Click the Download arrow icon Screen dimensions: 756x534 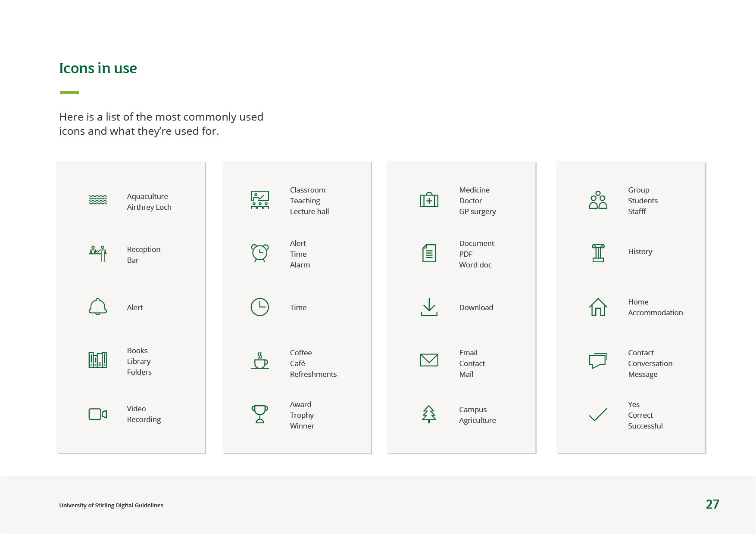[429, 307]
